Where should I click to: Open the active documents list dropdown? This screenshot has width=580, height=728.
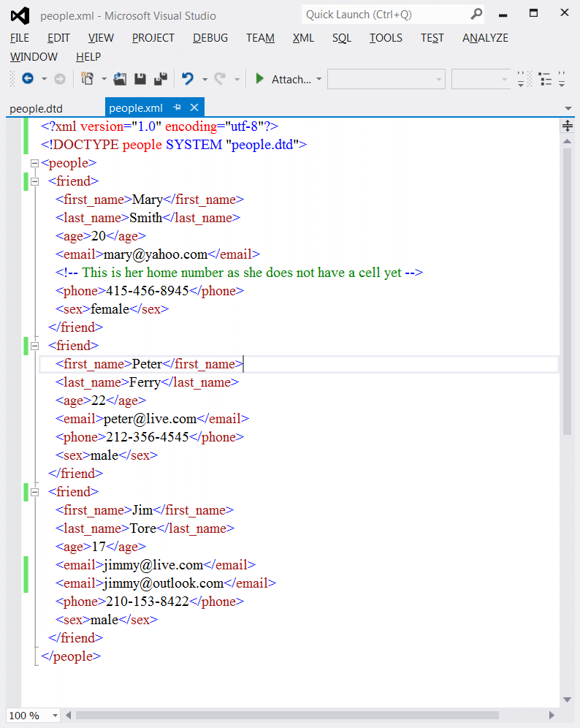click(x=568, y=108)
